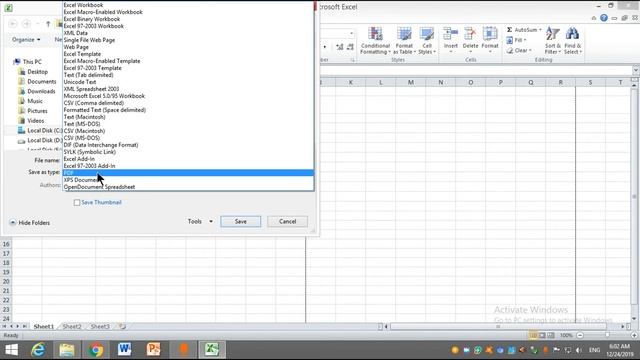Viewport: 640px width, 360px height.
Task: Switch to Sheet2 tab
Action: 72,327
